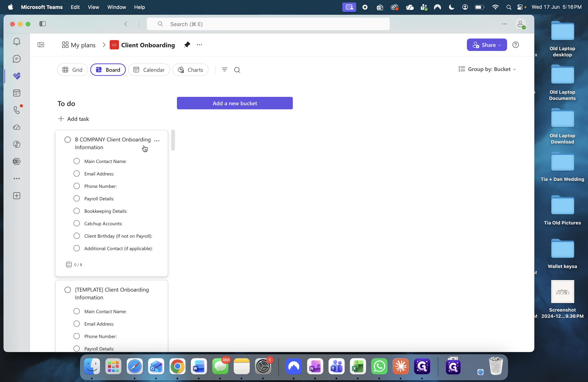This screenshot has width=588, height=382.
Task: Open the B COMPANY task title
Action: click(113, 143)
